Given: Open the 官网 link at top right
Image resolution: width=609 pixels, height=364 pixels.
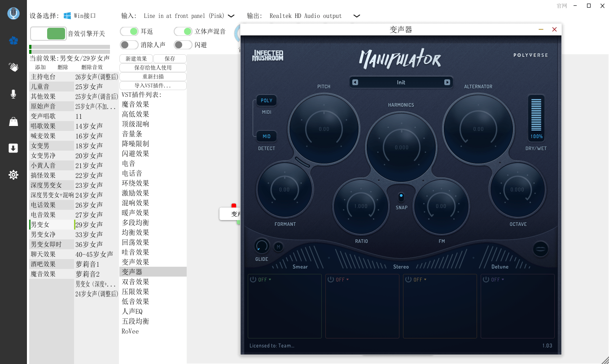Looking at the screenshot, I should [x=562, y=6].
